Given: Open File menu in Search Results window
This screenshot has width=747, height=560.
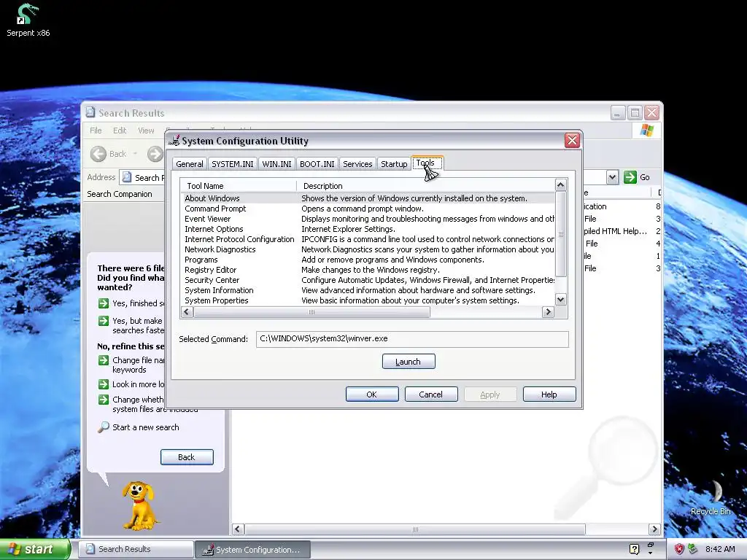Looking at the screenshot, I should tap(96, 131).
